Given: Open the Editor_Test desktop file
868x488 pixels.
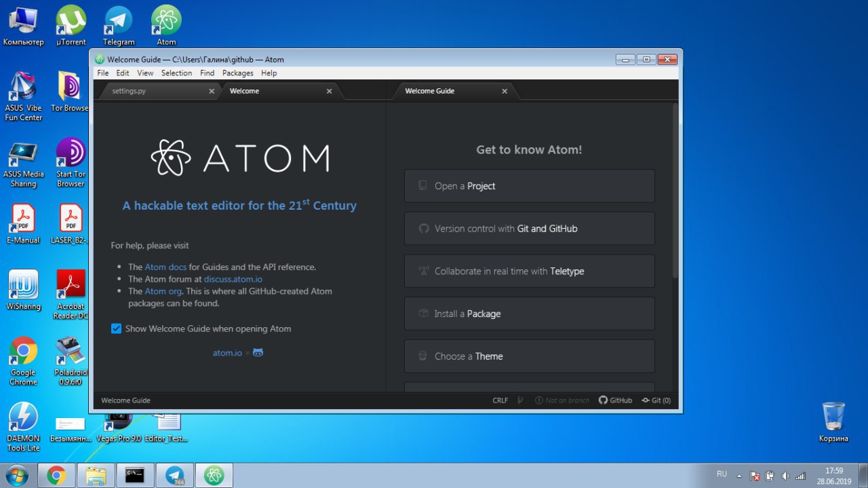Looking at the screenshot, I should [x=166, y=428].
